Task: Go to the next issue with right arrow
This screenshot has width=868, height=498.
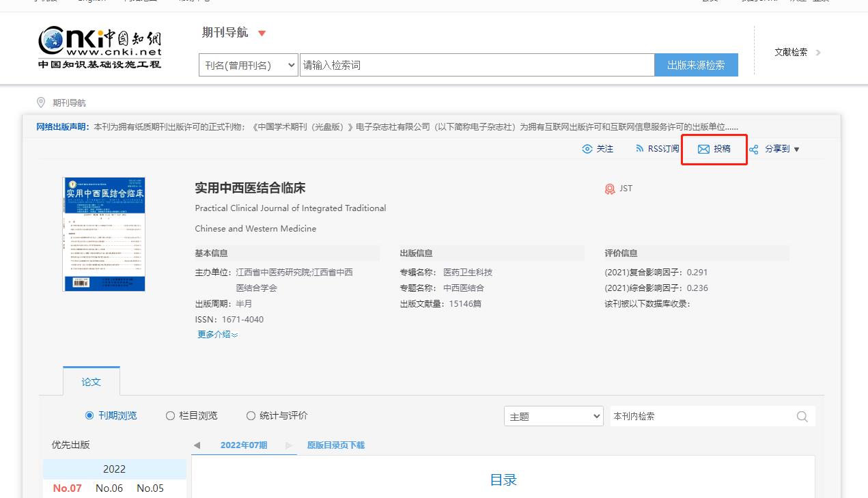Action: pos(289,445)
